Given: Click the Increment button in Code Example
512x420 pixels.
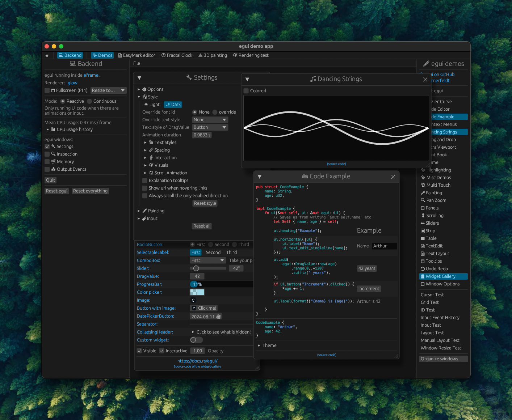Looking at the screenshot, I should [369, 289].
